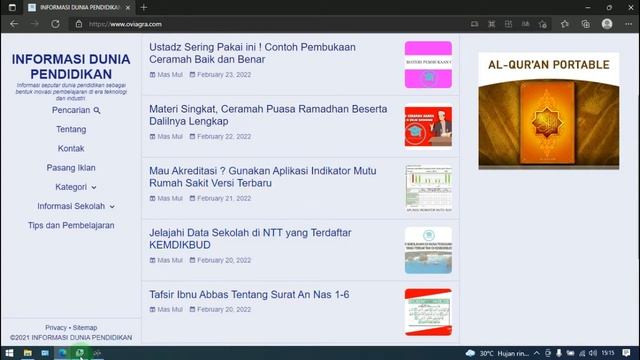Open article Mau Akreditasi Gunakan Aplikasi Indikator
This screenshot has height=360, width=640.
pos(262,177)
